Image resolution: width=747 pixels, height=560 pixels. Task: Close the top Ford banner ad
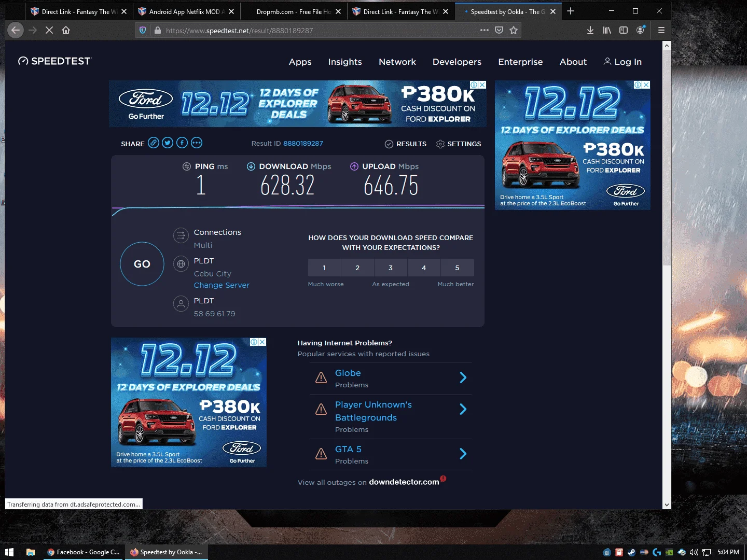[x=482, y=85]
